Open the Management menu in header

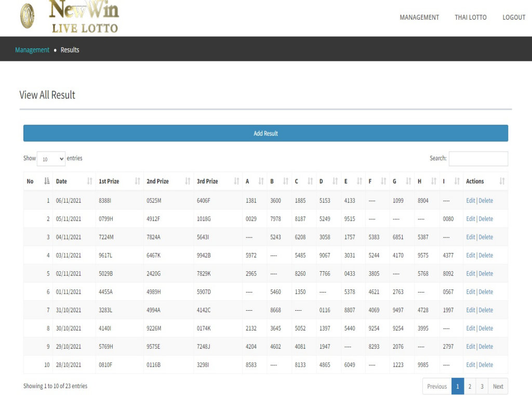click(x=419, y=17)
